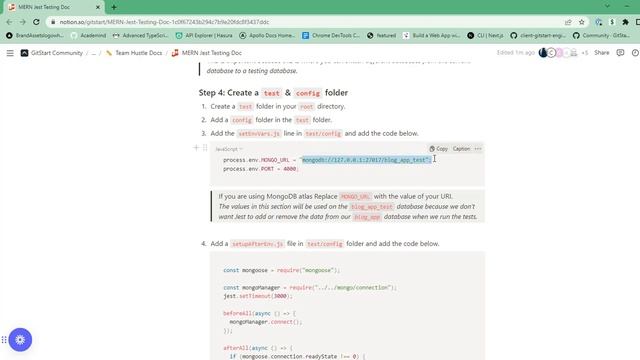Click the const mongoose require line

pos(282,270)
